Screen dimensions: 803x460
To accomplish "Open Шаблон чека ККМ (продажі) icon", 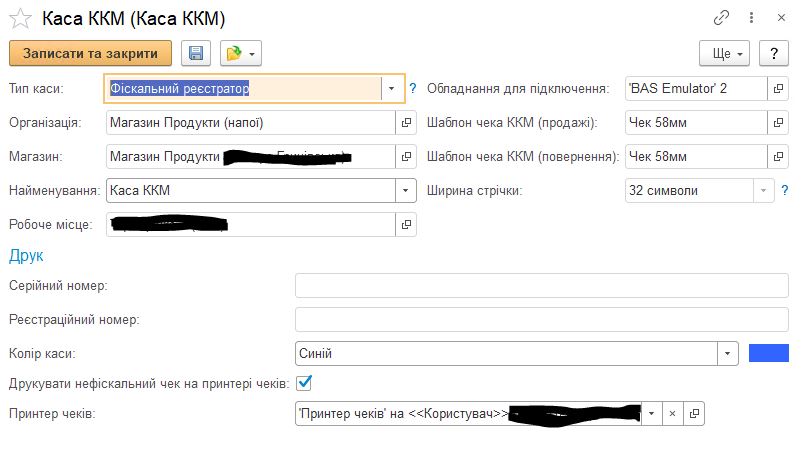I will click(x=778, y=122).
